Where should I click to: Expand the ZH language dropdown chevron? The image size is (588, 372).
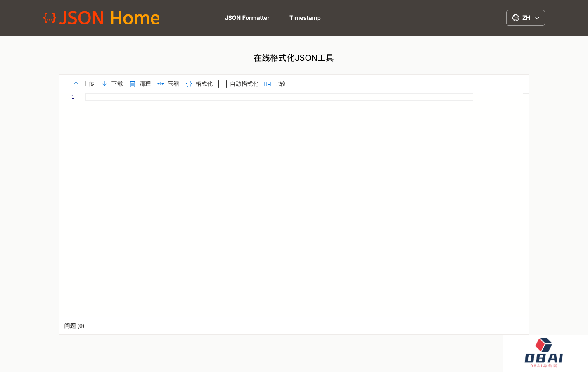537,18
